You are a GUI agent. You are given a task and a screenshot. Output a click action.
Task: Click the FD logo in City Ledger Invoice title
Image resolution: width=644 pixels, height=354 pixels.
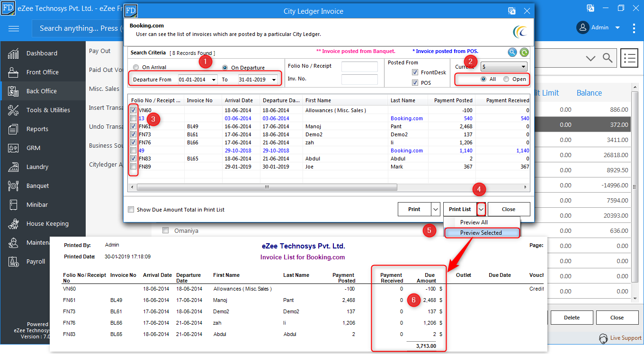[x=131, y=11]
